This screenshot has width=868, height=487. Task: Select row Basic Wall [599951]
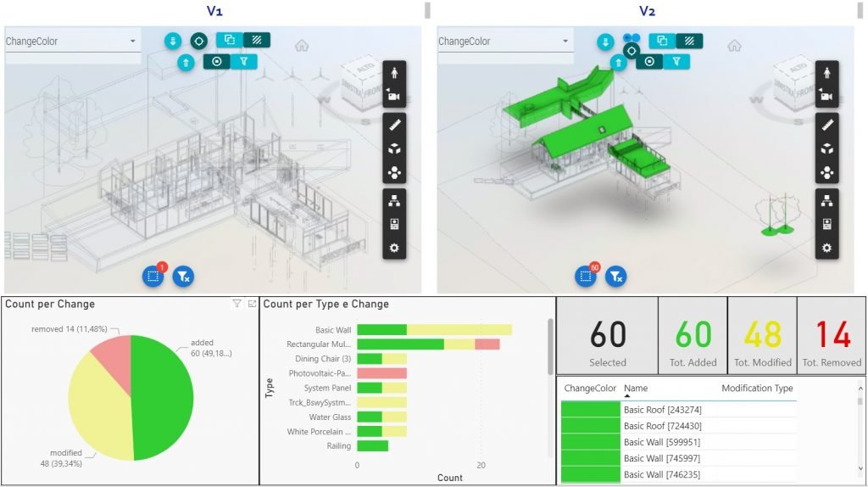tap(679, 442)
